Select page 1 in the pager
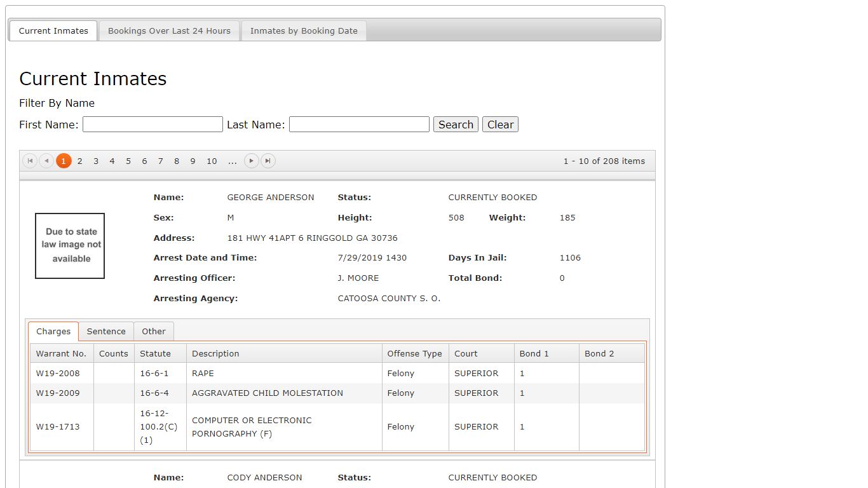Viewport: 868px width, 488px height. (x=64, y=161)
